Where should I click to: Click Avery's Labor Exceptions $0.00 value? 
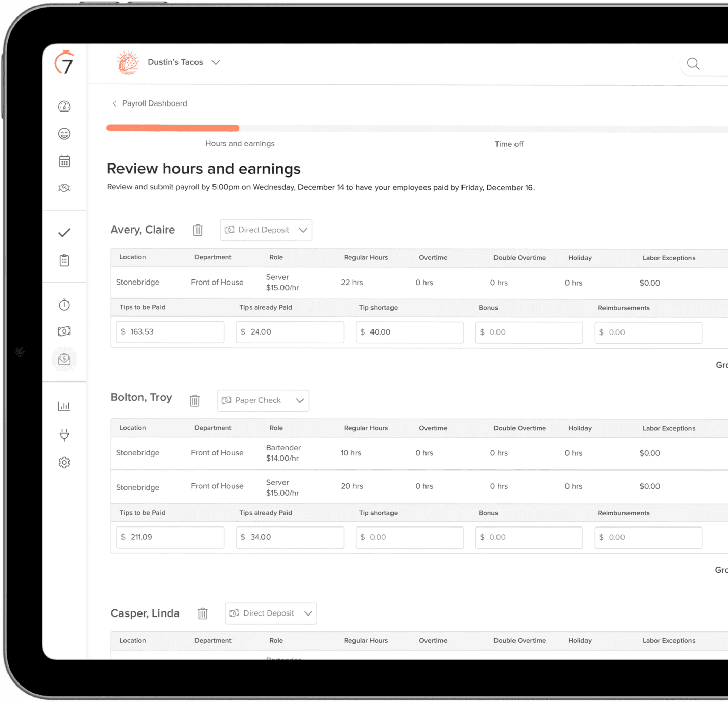(650, 283)
